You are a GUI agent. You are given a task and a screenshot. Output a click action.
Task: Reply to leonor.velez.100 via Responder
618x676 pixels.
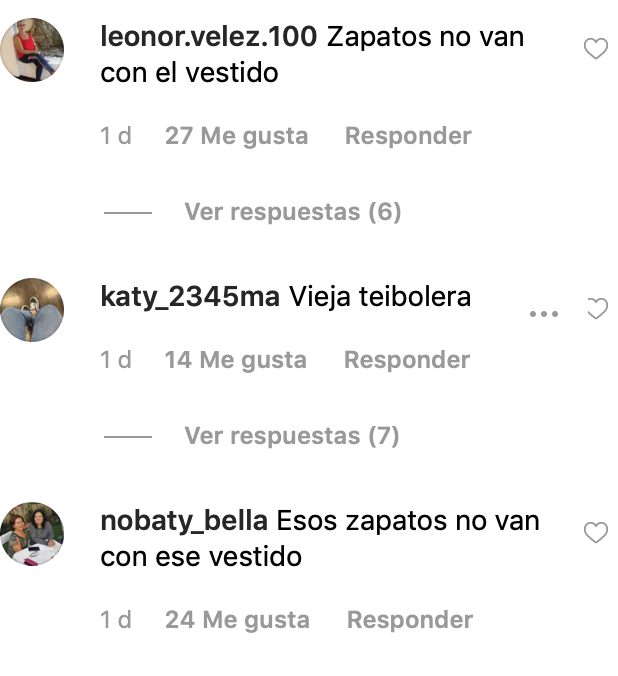(408, 136)
